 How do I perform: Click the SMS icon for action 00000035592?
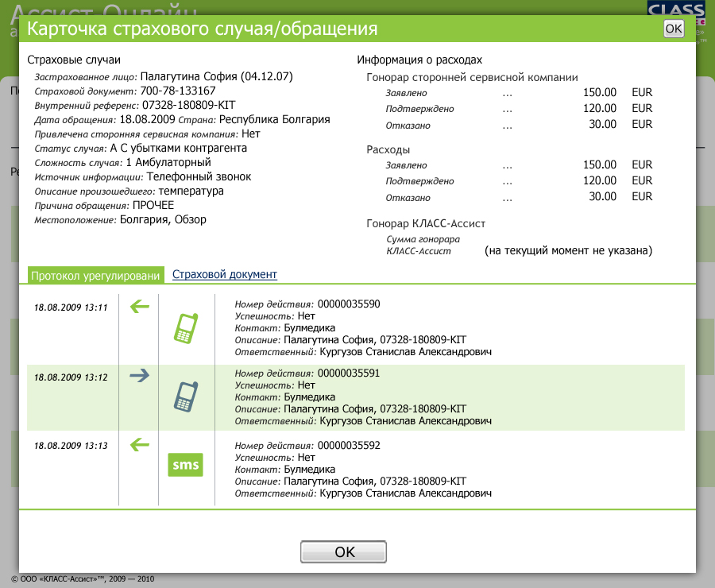(184, 465)
